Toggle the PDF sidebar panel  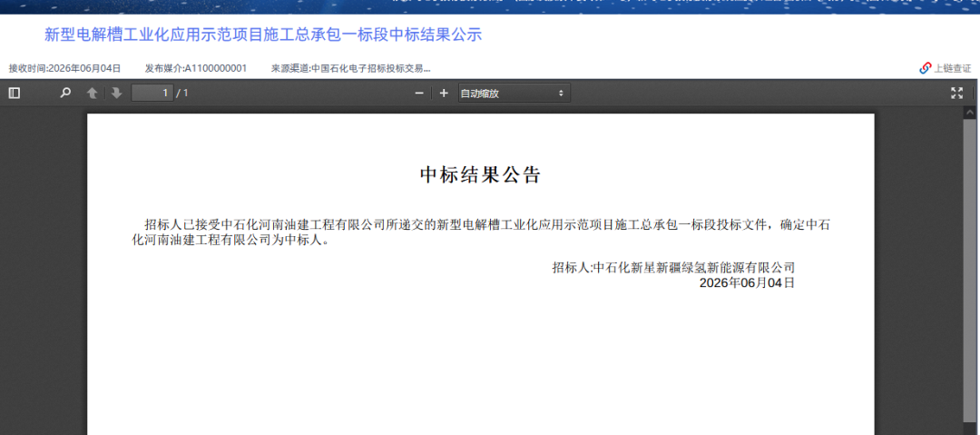pyautogui.click(x=15, y=94)
